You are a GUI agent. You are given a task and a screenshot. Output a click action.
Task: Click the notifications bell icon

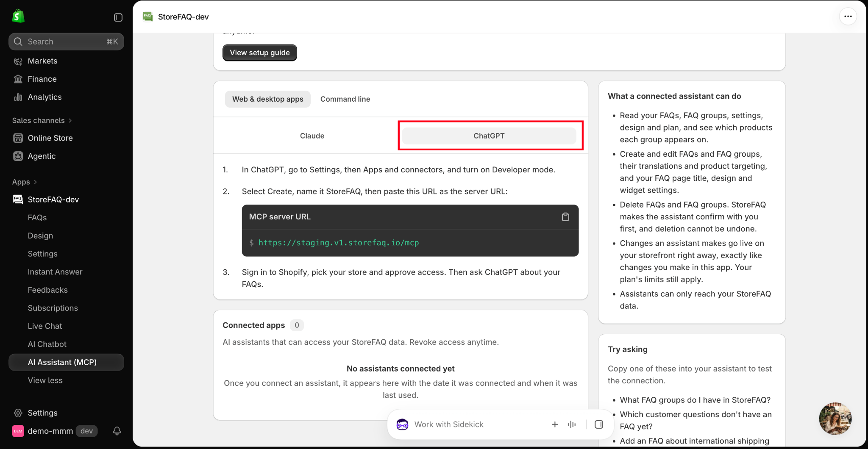click(x=117, y=431)
